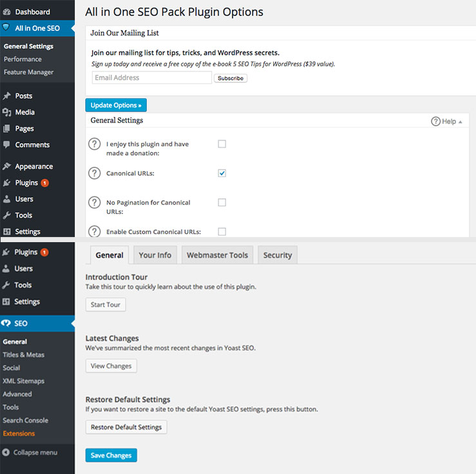Click the Yoast SEO icon in sidebar
This screenshot has height=474, width=476.
pos(6,323)
